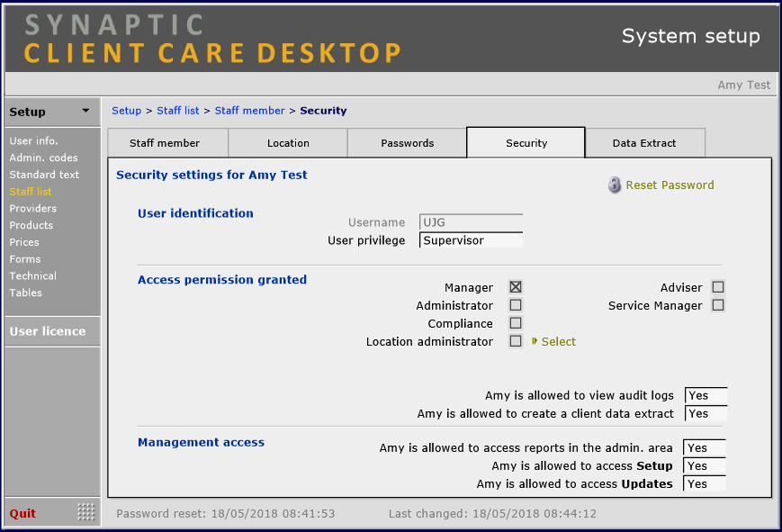Click the Username field showing UJG

[x=471, y=222]
